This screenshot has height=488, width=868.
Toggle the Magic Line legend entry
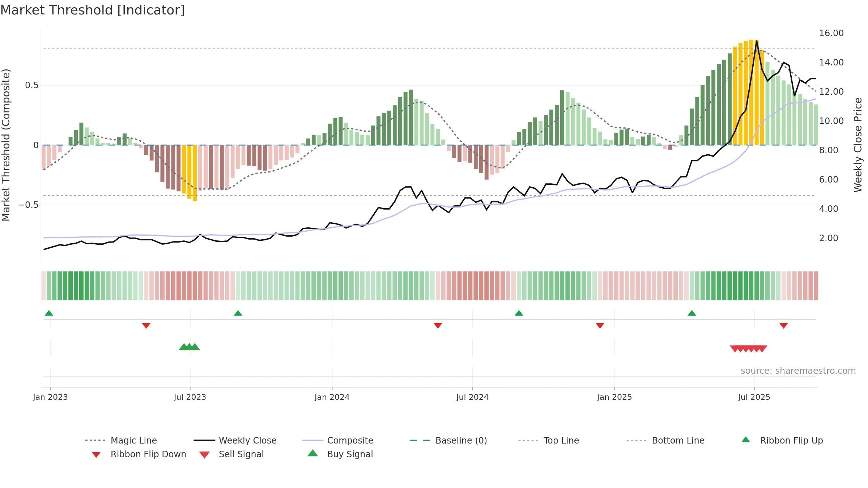[x=121, y=440]
